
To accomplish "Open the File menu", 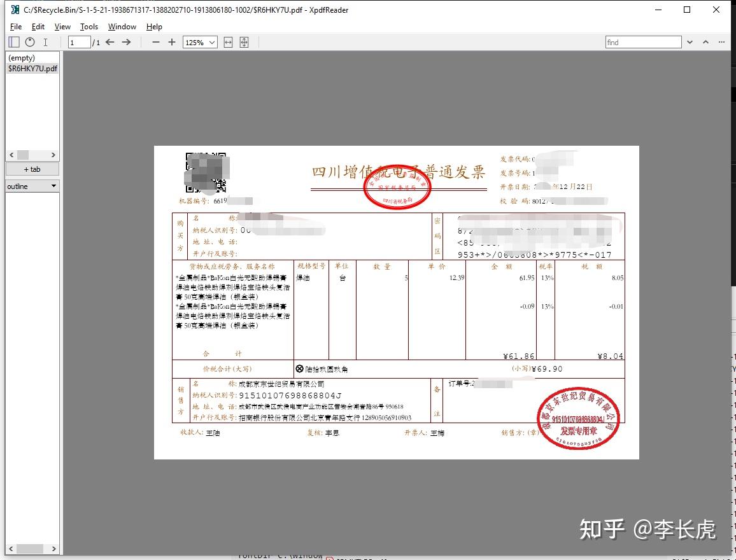I will pyautogui.click(x=16, y=27).
